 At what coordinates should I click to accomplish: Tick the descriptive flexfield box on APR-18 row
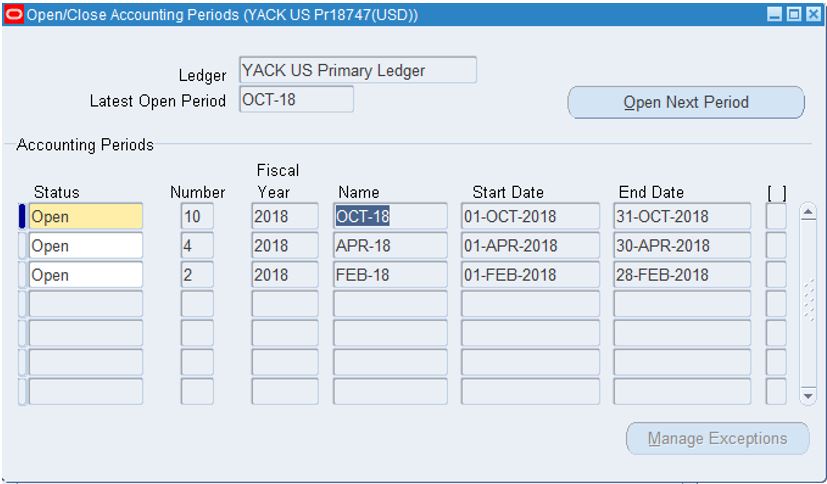(776, 246)
